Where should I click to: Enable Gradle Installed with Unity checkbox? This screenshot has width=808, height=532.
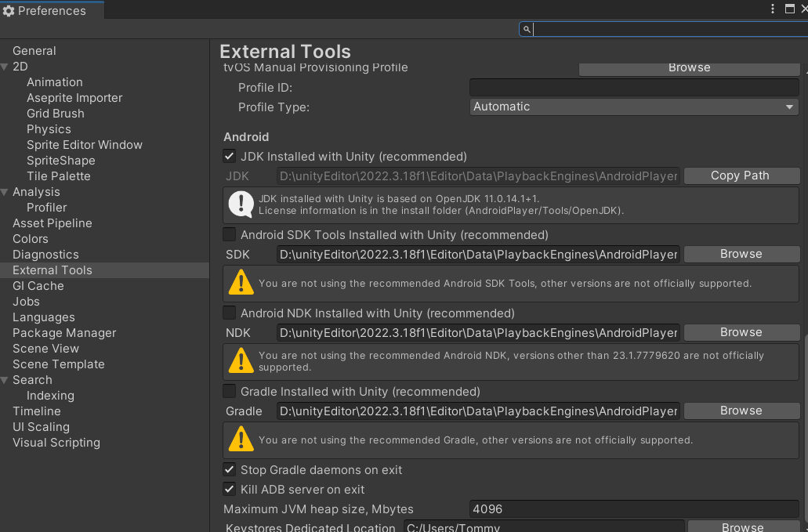[x=230, y=391]
